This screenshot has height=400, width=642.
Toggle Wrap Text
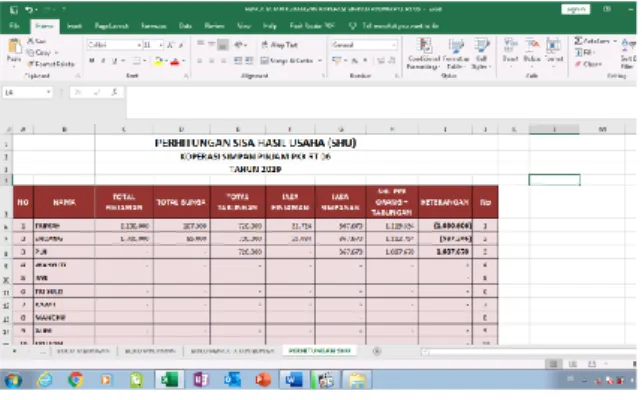tap(280, 45)
